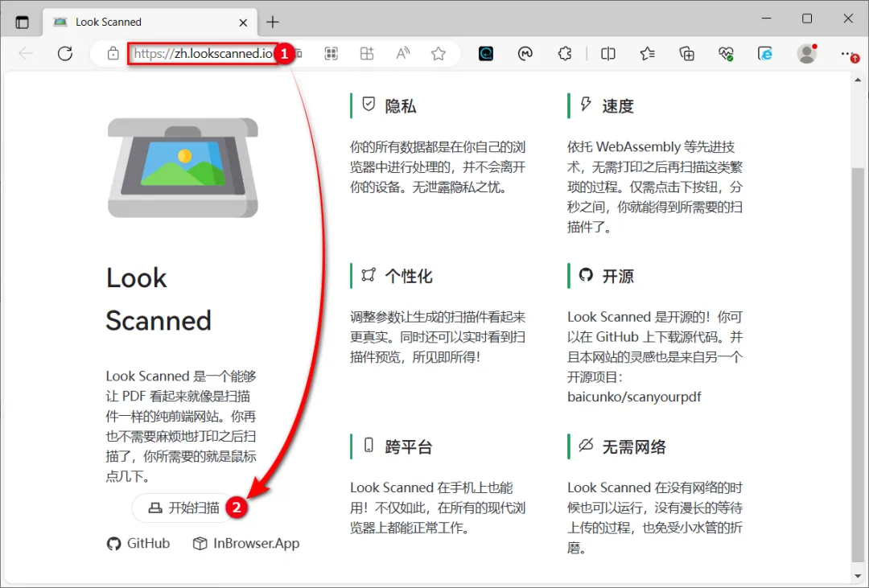
Task: Open the GitHub link
Action: click(138, 544)
